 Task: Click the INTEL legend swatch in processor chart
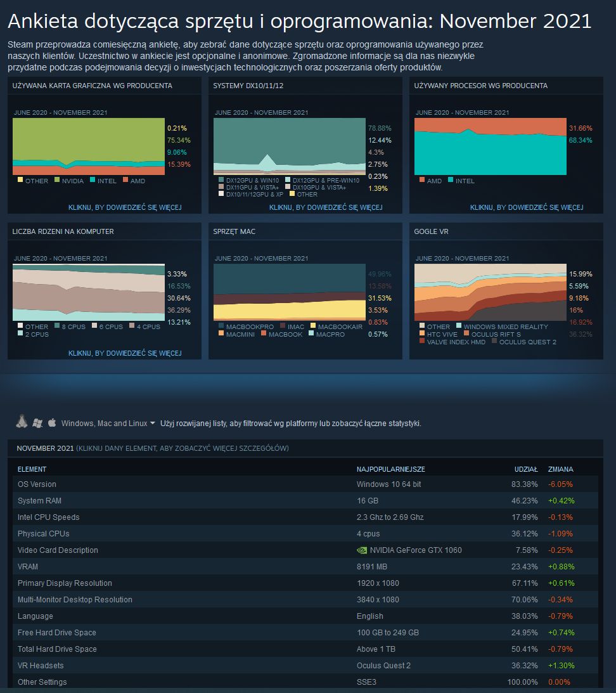451,179
